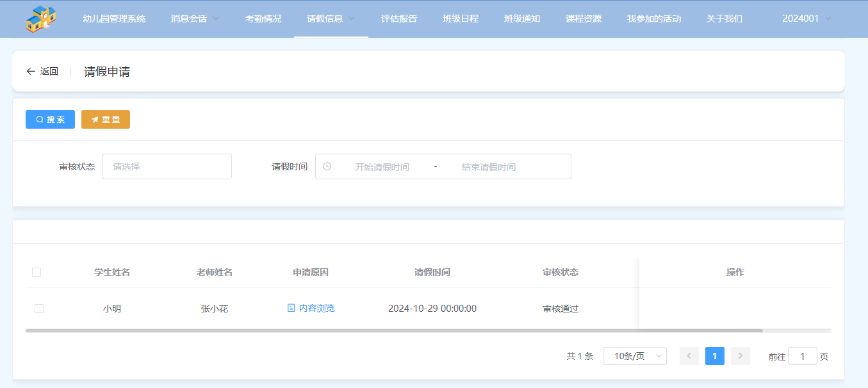The width and height of the screenshot is (868, 388).
Task: Open the 2024001 user account dropdown
Action: click(807, 19)
